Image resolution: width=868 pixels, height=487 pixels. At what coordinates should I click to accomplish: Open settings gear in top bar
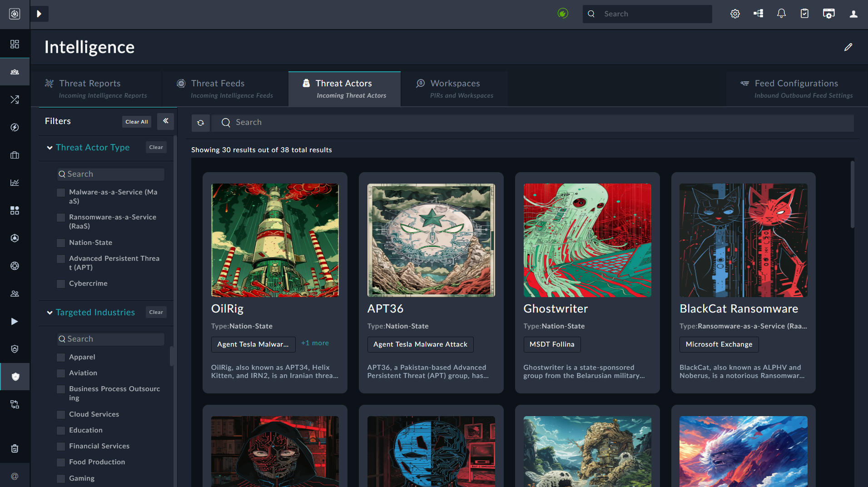(x=735, y=14)
